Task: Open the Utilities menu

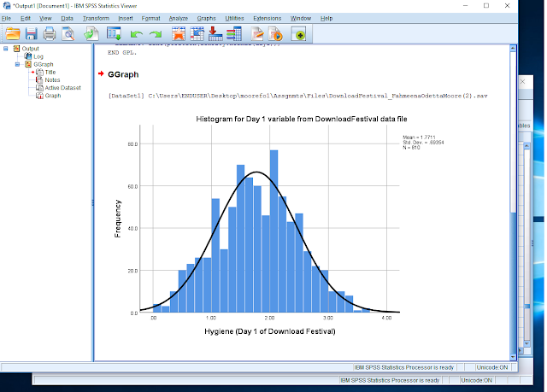Action: 234,19
